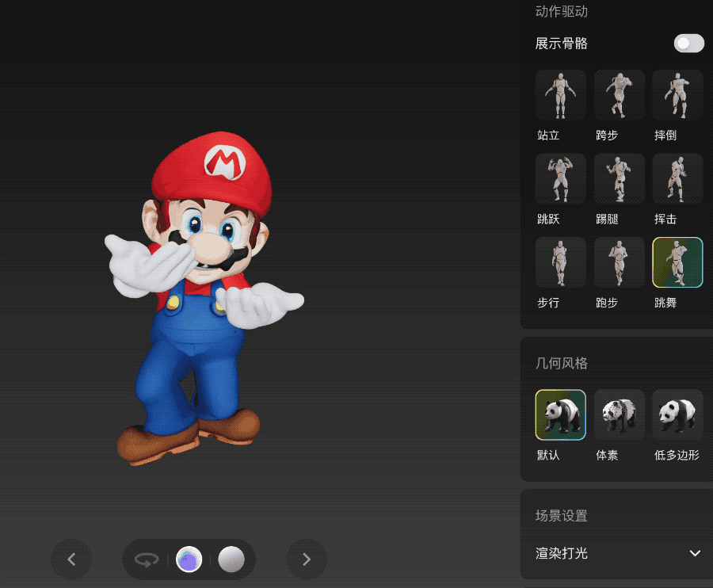Apply the 摔倒 falling animation
This screenshot has height=588, width=713.
pyautogui.click(x=677, y=94)
